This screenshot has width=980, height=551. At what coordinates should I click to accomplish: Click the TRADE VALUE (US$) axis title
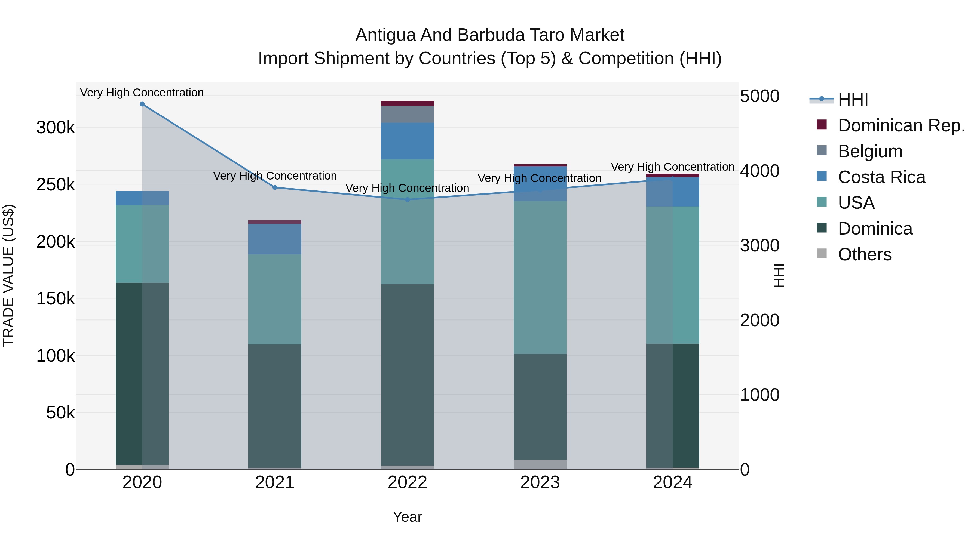pos(8,275)
